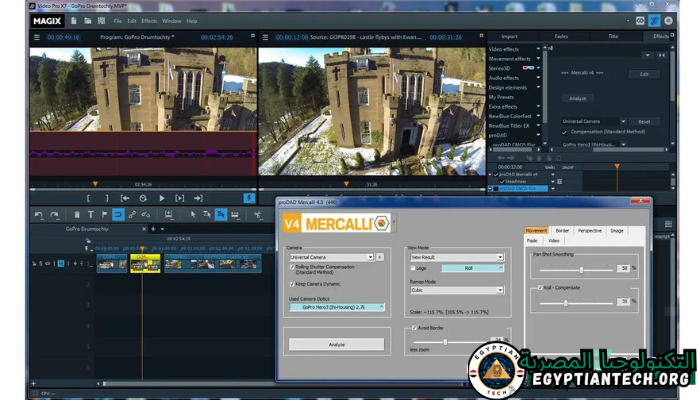Adjust the Pan Shot Smoothing slider
Viewport: 698px width, 400px height.
tap(581, 269)
